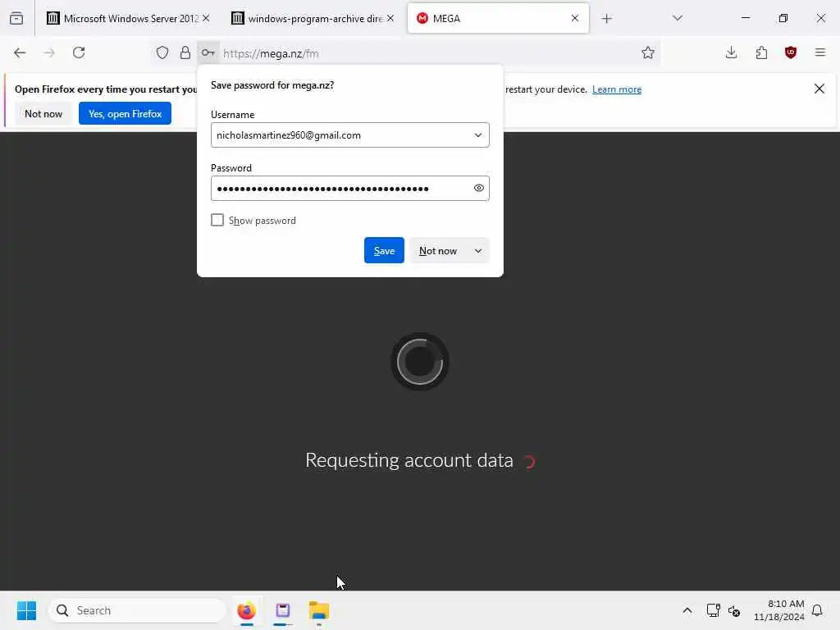Open the purple app in taskbar
Screen dimensions: 840x630
point(283,610)
